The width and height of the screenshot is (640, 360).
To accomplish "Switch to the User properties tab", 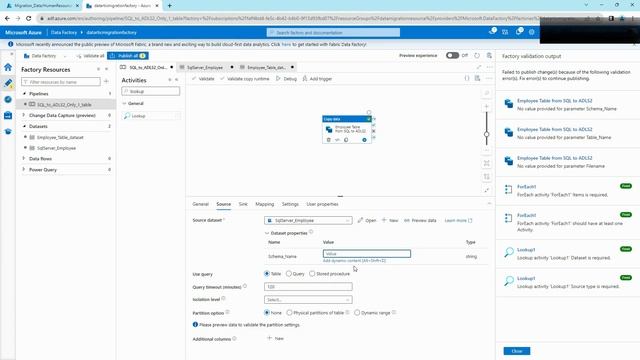I will pos(322,204).
